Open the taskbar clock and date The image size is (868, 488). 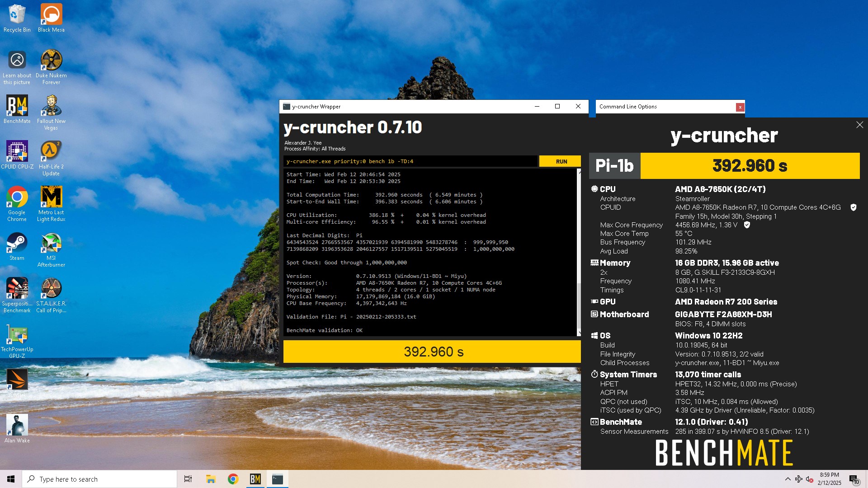click(829, 479)
